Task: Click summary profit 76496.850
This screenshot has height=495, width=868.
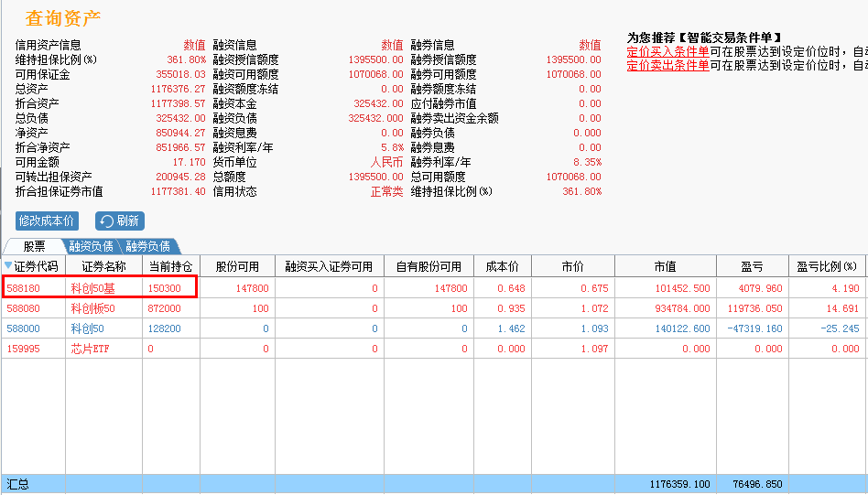Action: (758, 485)
